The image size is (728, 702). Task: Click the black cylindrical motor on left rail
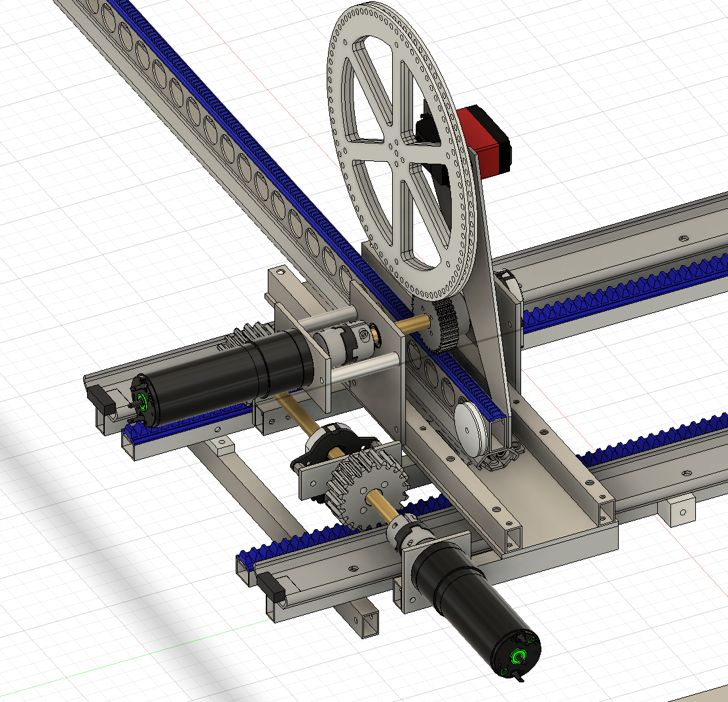(223, 377)
